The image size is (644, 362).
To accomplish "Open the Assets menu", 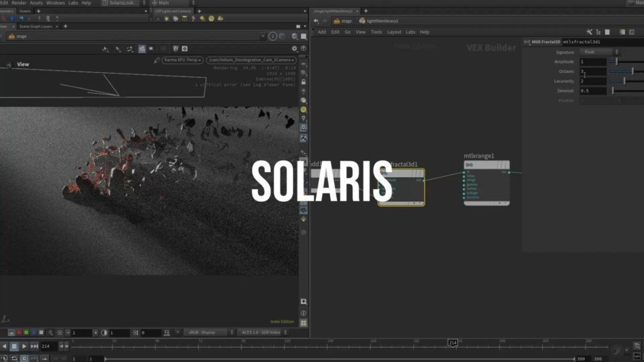I will 36,3.
